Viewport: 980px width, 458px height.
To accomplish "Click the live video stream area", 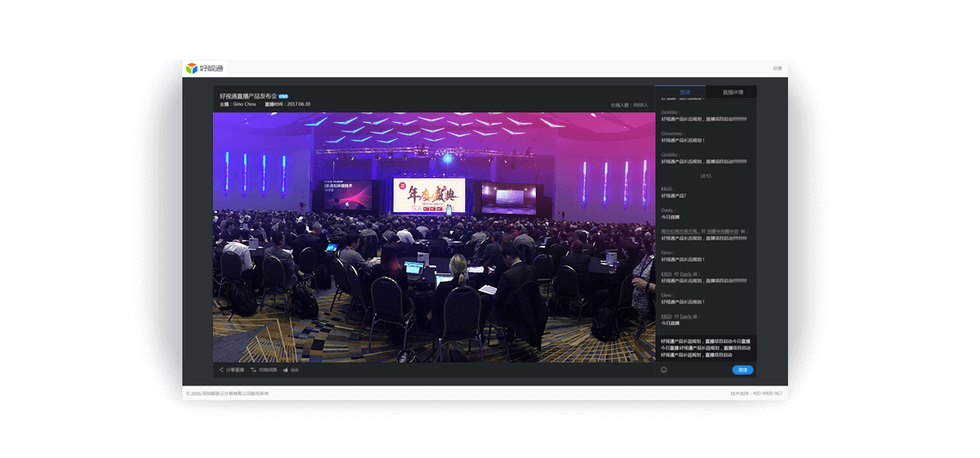I will coord(434,237).
